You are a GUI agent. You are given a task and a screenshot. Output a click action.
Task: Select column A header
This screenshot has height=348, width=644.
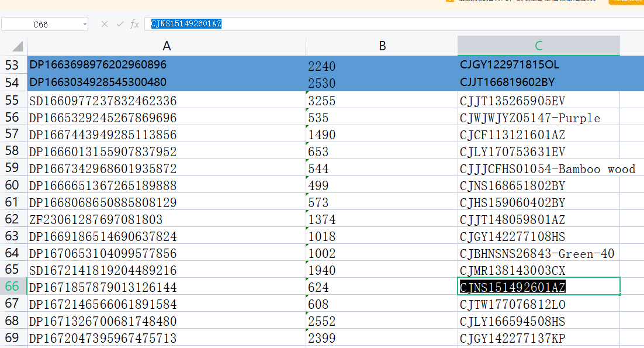click(x=167, y=46)
